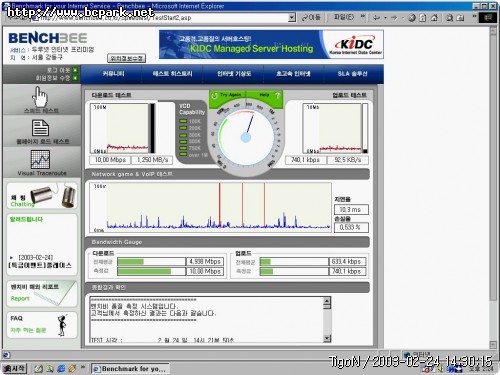This screenshot has height=375, width=500.
Task: Click the speedometer gauge dial center
Action: (246, 137)
